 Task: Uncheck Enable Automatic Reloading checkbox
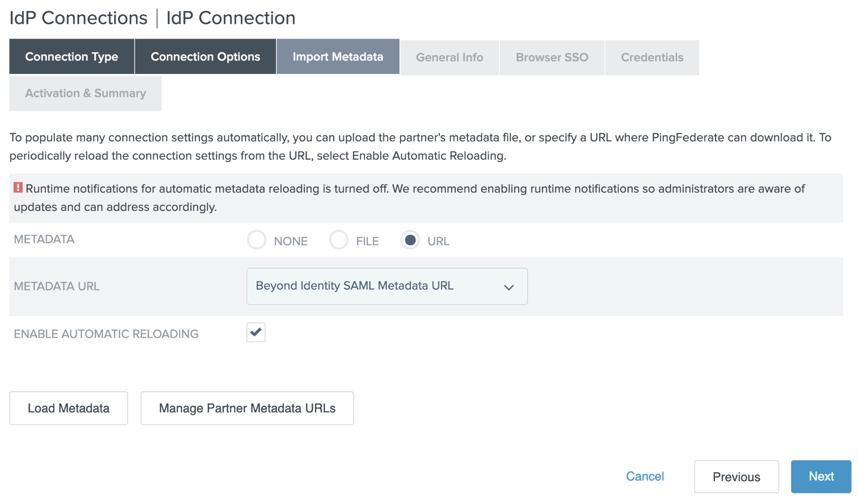click(x=256, y=333)
